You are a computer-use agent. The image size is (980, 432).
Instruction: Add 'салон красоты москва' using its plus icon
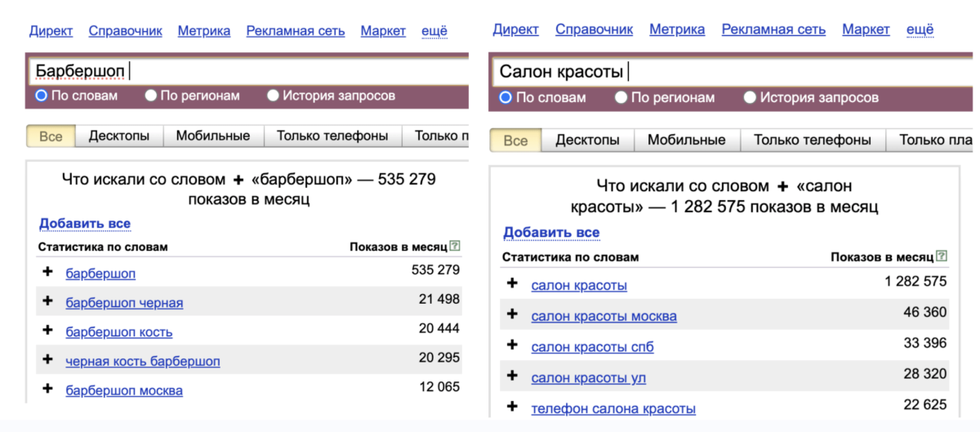click(x=512, y=314)
